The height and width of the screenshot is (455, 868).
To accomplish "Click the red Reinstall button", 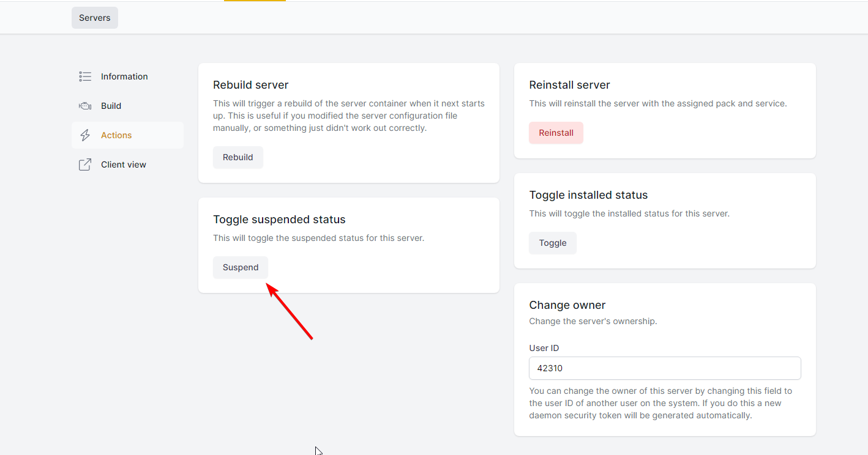I will point(556,133).
